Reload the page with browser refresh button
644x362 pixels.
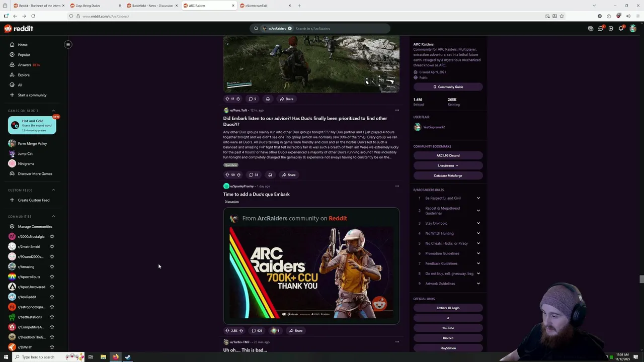click(x=33, y=16)
